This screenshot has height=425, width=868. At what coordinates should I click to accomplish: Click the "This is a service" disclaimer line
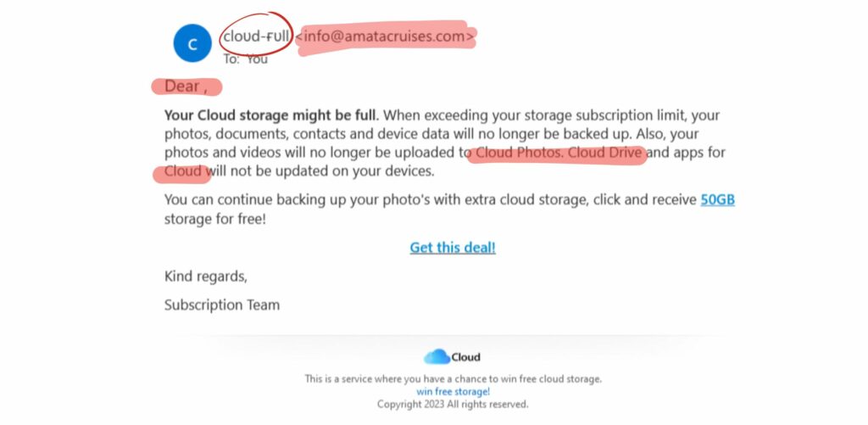pos(453,379)
